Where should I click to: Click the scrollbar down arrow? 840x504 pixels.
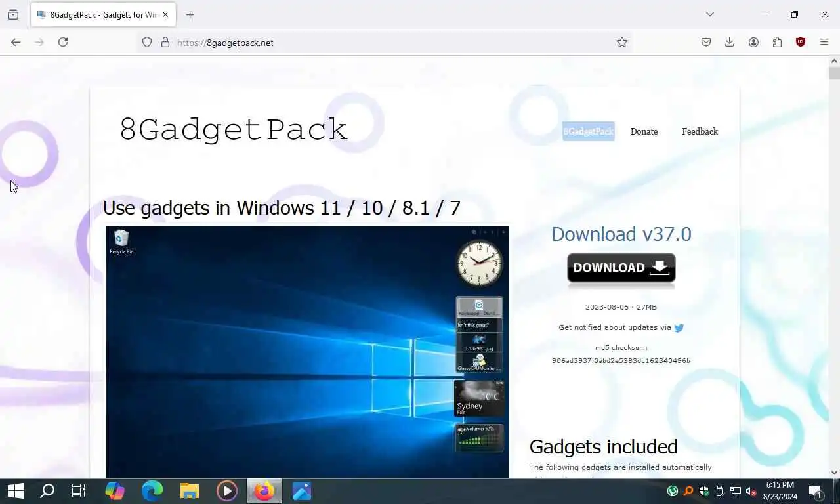point(834,472)
